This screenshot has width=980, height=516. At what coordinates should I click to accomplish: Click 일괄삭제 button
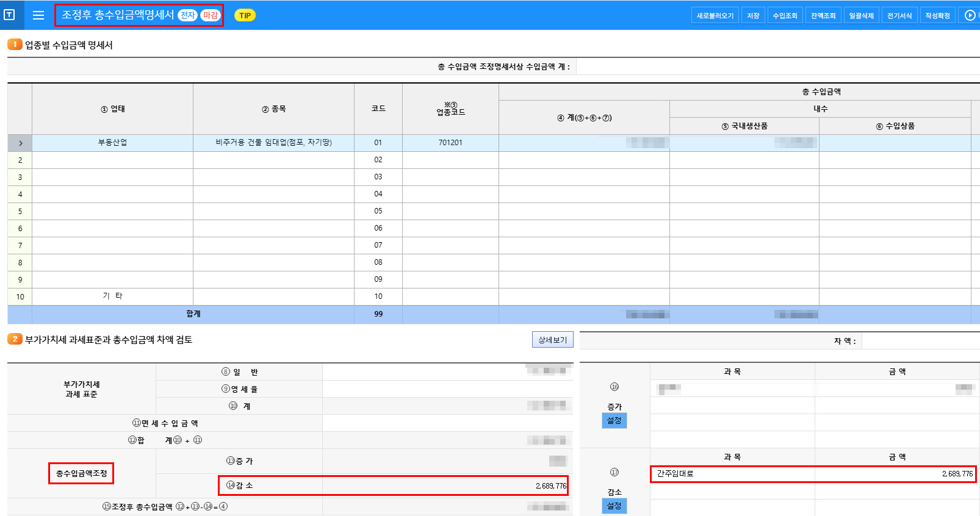tap(861, 15)
